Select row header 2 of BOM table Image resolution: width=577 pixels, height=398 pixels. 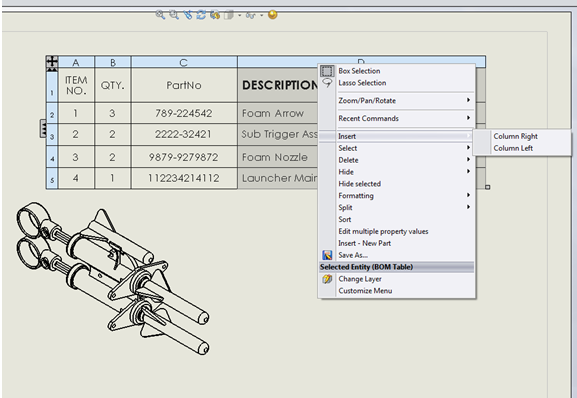[x=52, y=114]
